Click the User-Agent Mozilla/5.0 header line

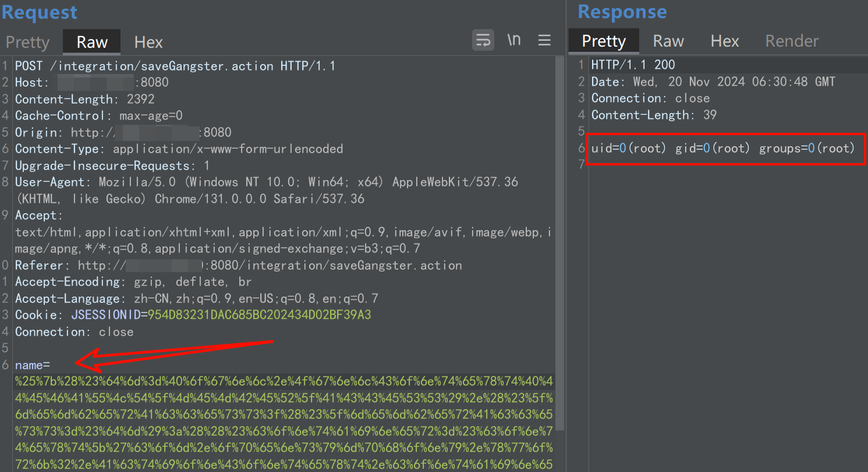coord(267,191)
